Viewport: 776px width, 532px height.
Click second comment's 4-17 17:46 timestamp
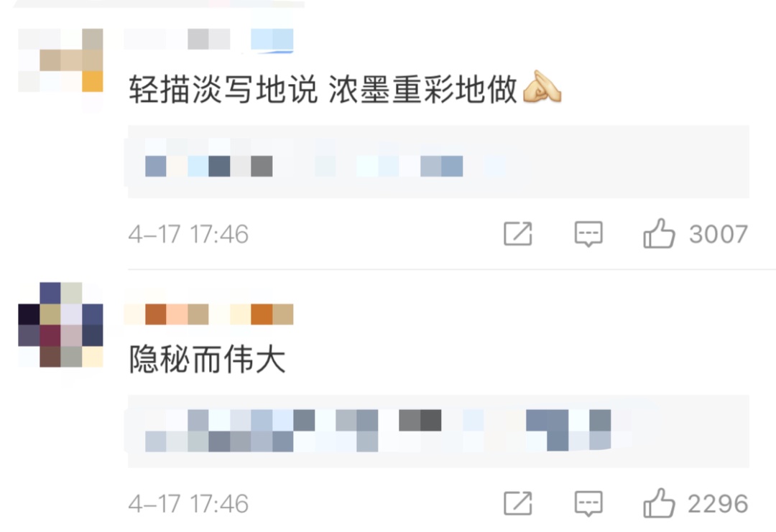[188, 504]
